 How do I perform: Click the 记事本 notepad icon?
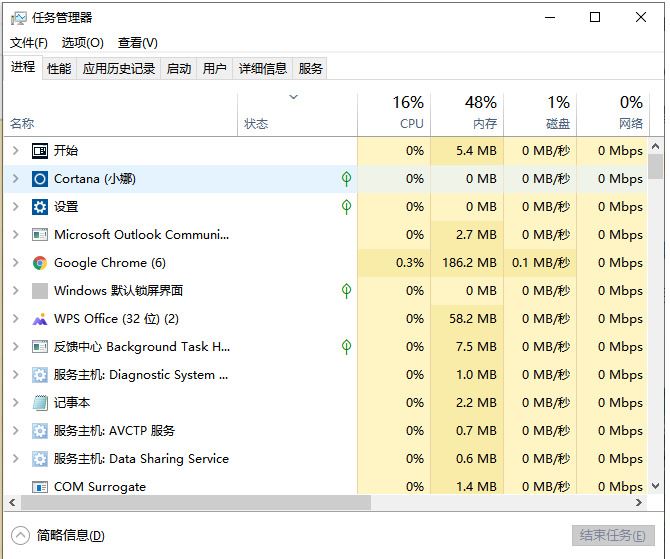tap(40, 403)
